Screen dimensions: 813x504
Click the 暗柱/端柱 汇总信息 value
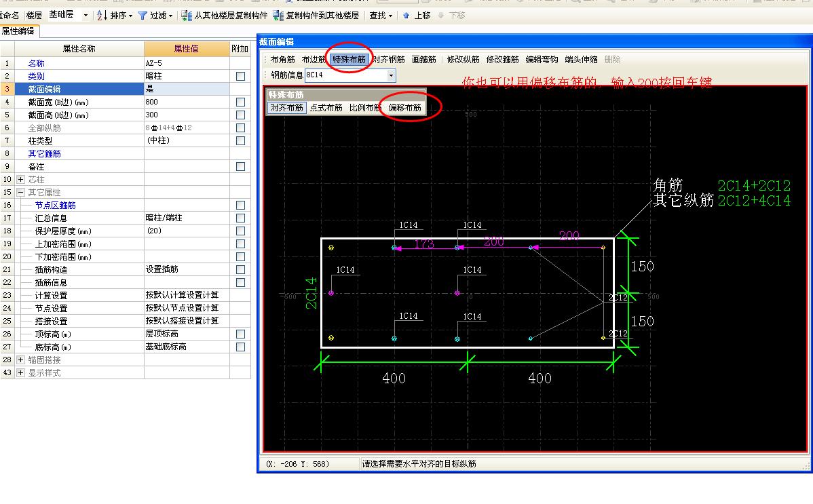(187, 218)
